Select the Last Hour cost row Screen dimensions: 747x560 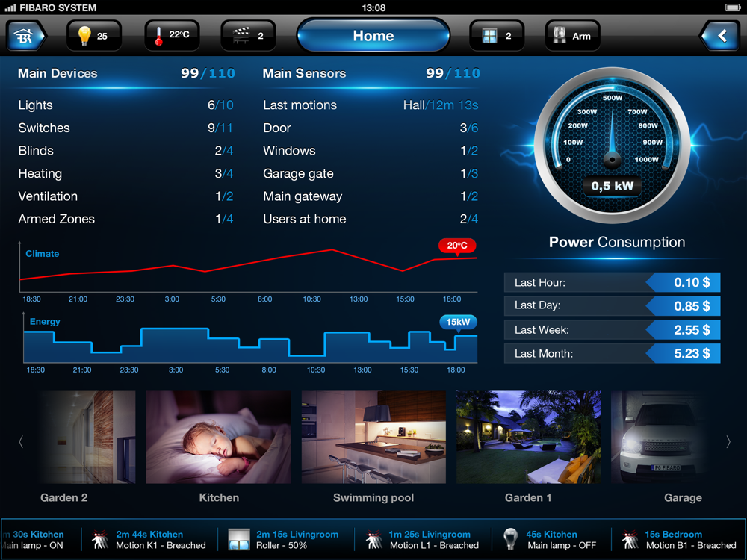point(613,282)
